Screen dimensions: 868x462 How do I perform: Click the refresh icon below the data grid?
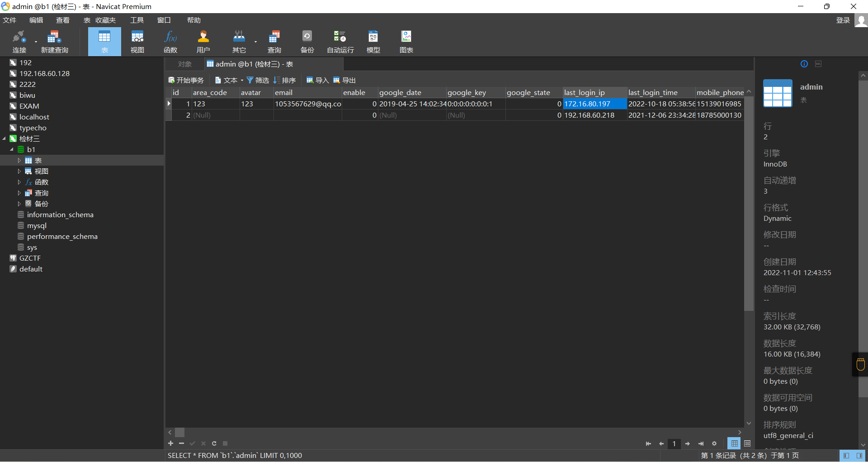214,443
